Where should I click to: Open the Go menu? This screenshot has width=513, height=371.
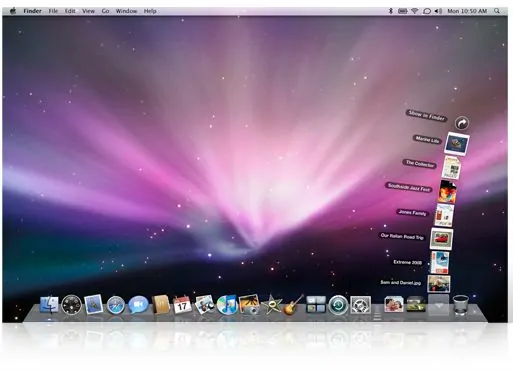pyautogui.click(x=105, y=11)
